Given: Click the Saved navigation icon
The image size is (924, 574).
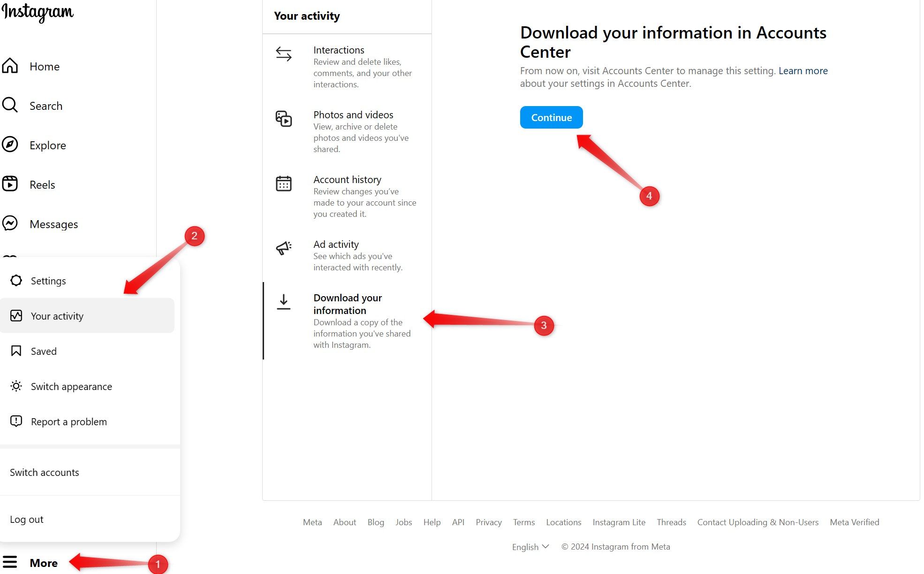Looking at the screenshot, I should point(16,351).
